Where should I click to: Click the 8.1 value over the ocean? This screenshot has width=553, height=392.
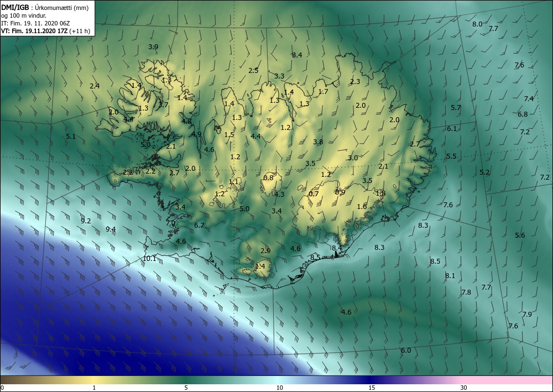tap(450, 276)
